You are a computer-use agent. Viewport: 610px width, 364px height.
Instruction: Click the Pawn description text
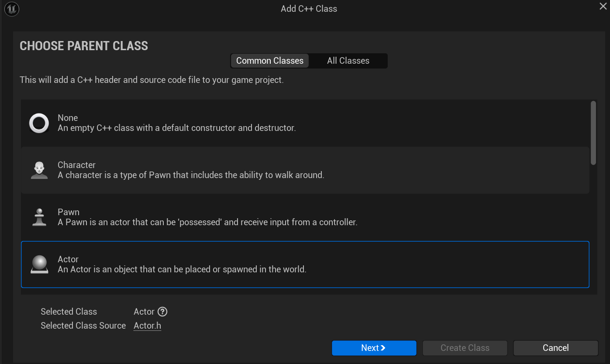(207, 223)
